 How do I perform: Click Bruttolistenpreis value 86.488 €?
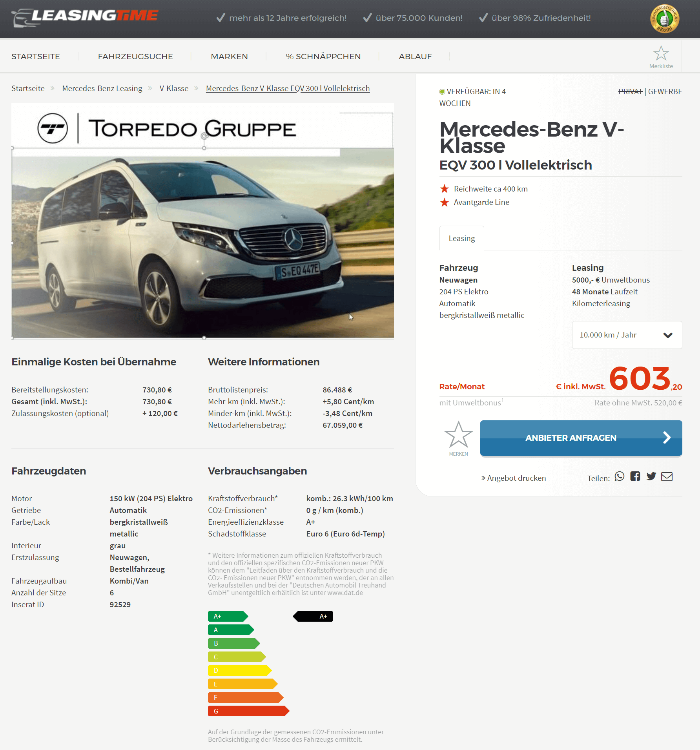click(337, 390)
